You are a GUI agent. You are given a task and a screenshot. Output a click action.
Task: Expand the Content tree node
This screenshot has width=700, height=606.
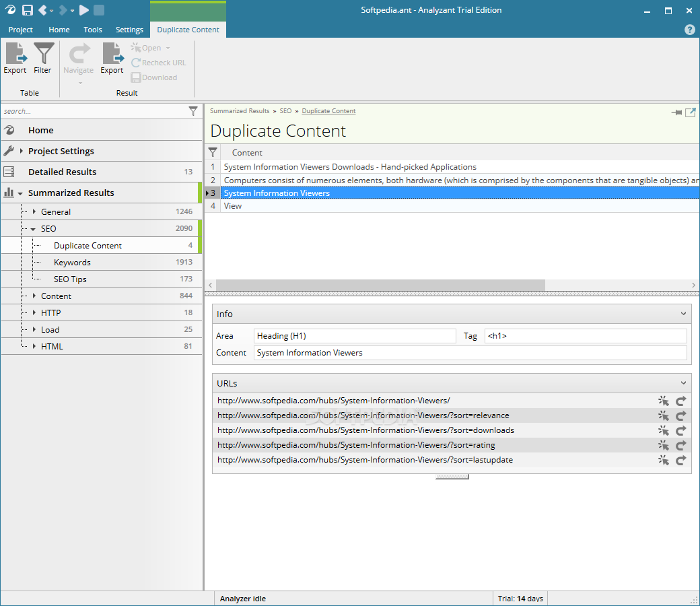coord(34,296)
